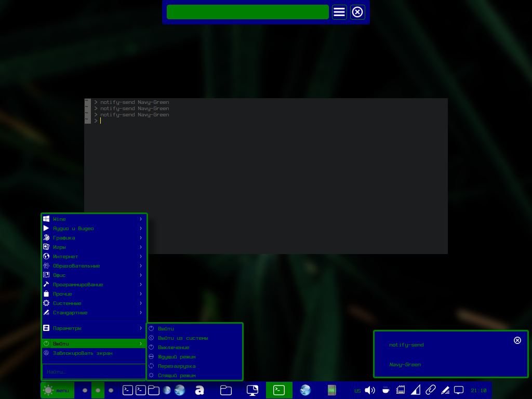
Task: Click the Navy-Green notification body text
Action: [x=405, y=364]
